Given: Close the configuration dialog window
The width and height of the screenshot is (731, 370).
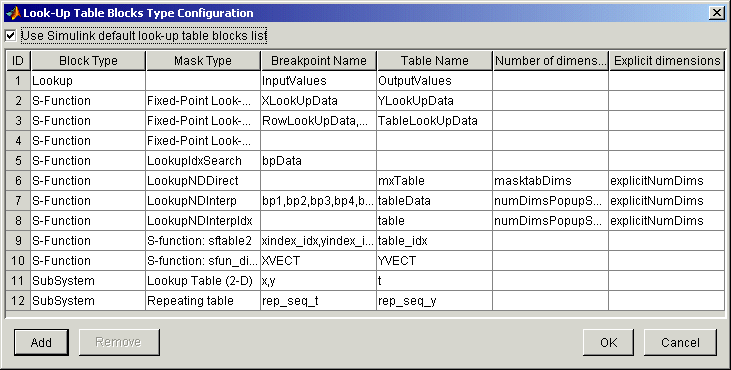Looking at the screenshot, I should (717, 13).
